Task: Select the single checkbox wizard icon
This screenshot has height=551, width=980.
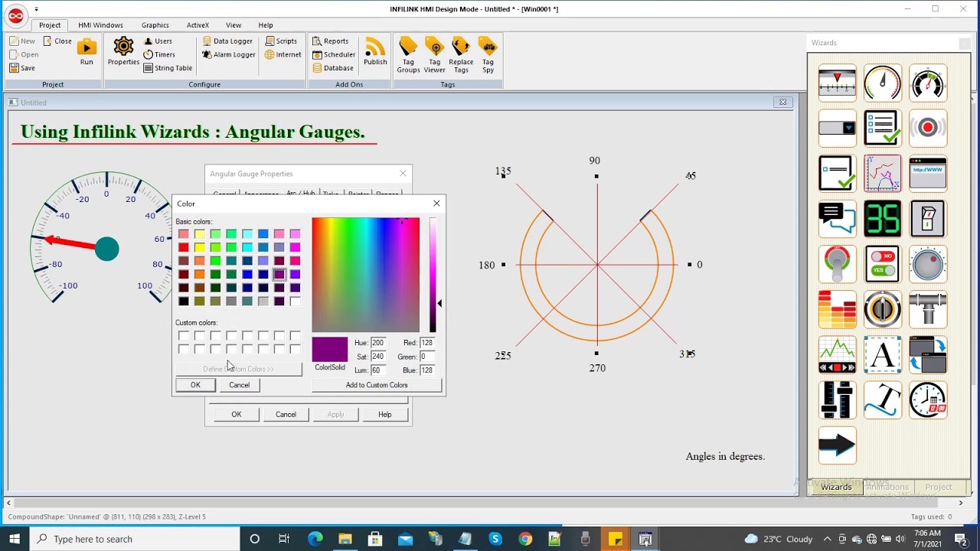Action: click(837, 173)
